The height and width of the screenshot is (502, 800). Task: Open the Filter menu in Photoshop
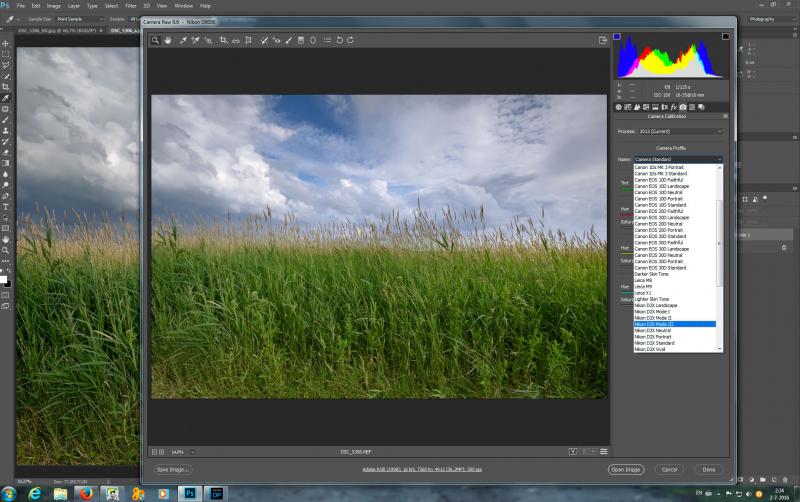tap(131, 6)
